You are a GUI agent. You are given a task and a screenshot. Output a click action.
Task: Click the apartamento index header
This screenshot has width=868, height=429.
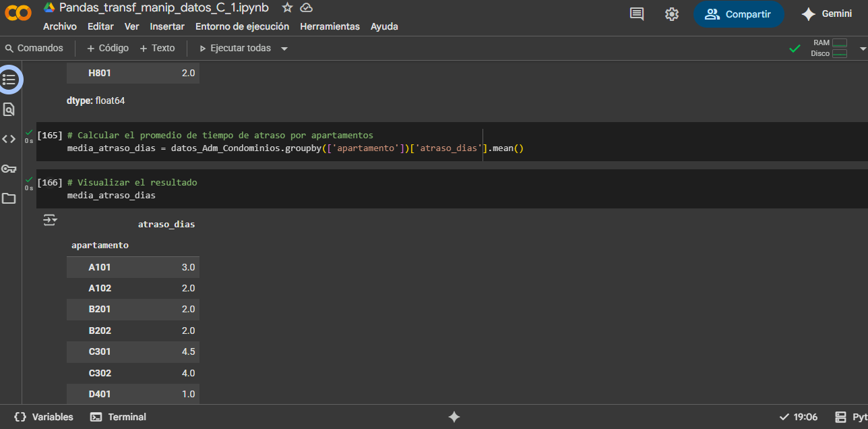pyautogui.click(x=100, y=246)
